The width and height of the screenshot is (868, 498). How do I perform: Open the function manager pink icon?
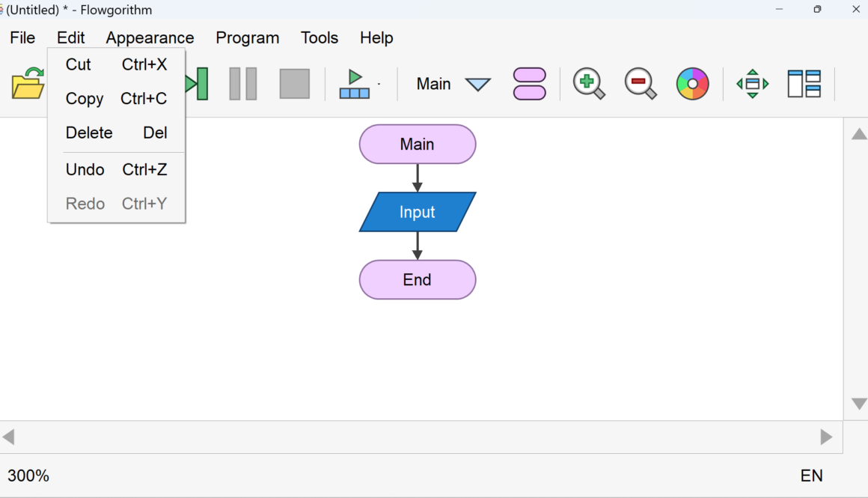pyautogui.click(x=530, y=84)
